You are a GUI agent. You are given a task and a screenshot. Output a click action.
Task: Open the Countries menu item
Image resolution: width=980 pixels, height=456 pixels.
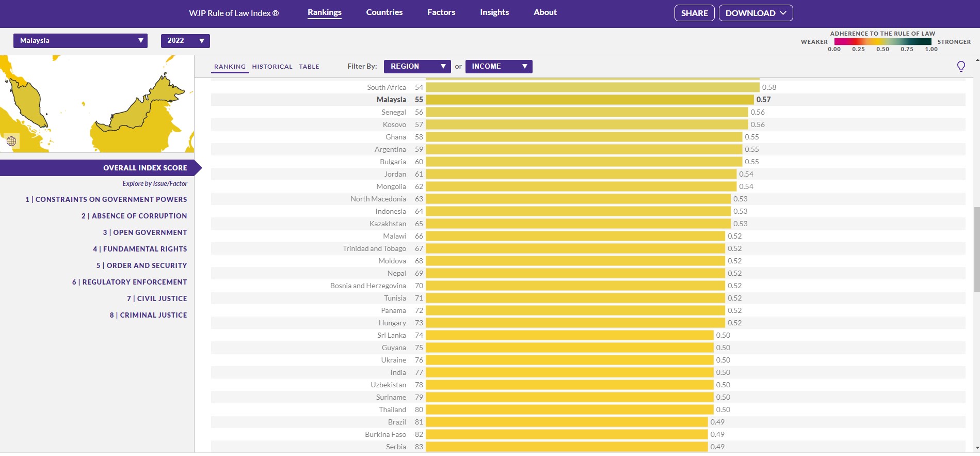click(x=384, y=12)
